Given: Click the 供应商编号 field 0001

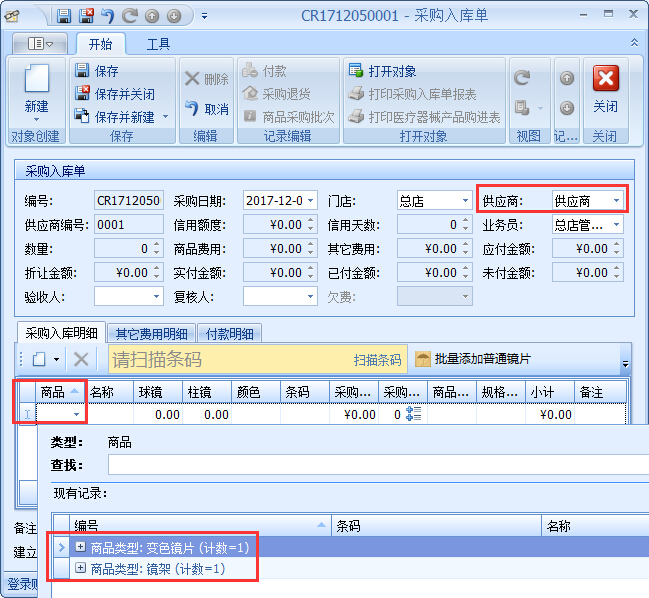Looking at the screenshot, I should [129, 225].
